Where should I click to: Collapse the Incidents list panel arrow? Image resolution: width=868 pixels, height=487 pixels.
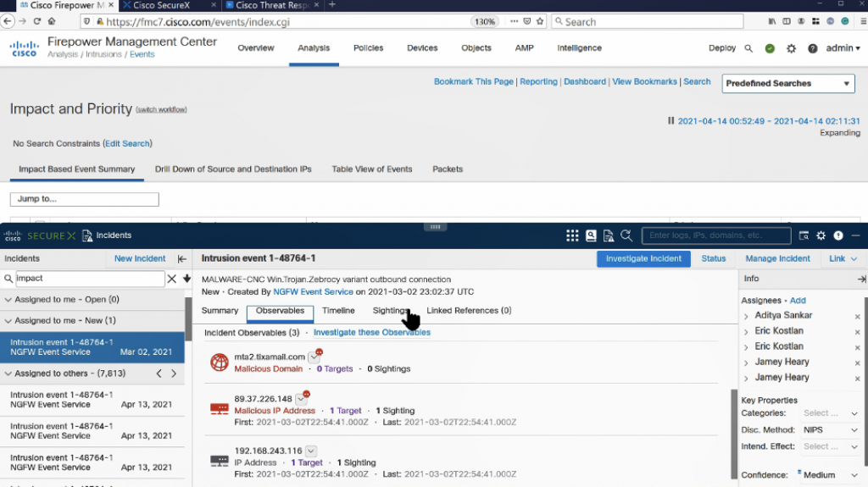[181, 258]
